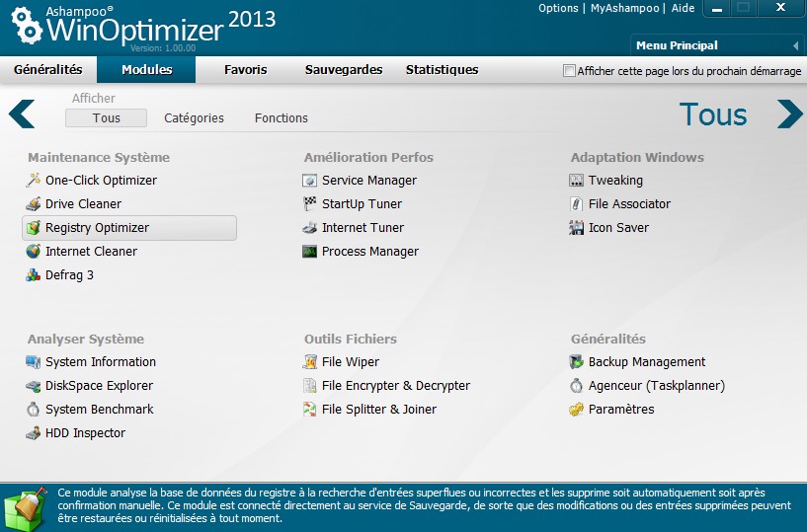This screenshot has height=532, width=807.
Task: Open File Associator module label
Action: click(629, 203)
